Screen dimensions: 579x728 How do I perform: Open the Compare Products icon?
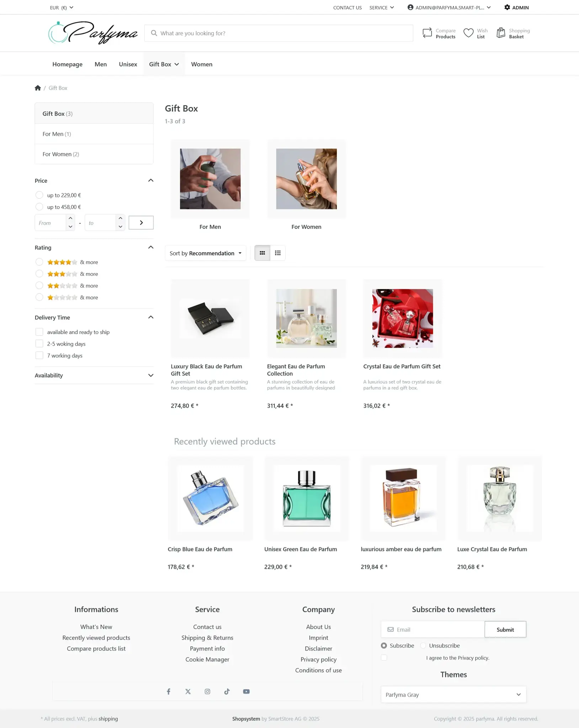point(427,33)
